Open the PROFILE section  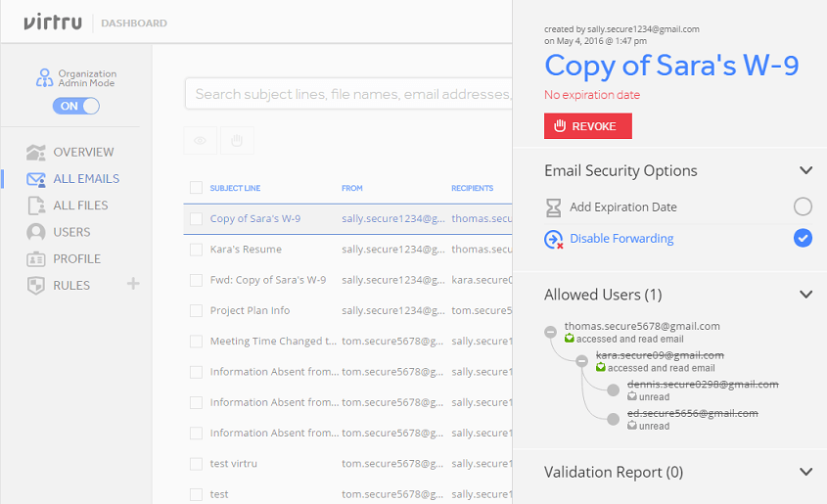click(77, 259)
